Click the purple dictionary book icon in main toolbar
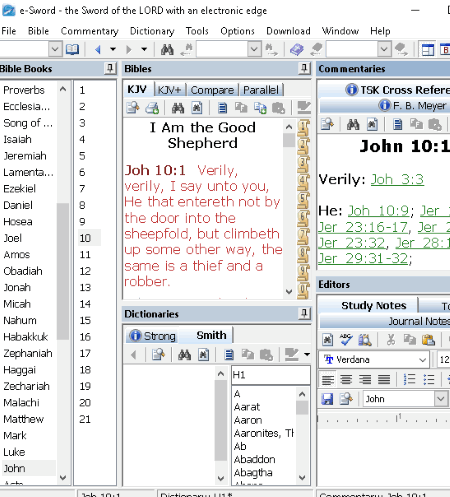Viewport: 450px width, 497px height. [297, 50]
